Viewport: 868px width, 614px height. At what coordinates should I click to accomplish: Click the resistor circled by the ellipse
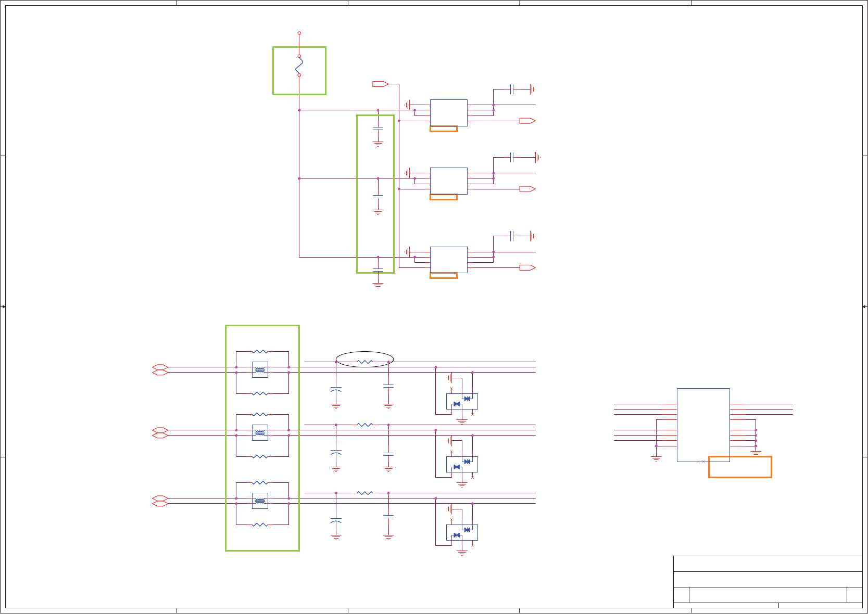point(365,362)
